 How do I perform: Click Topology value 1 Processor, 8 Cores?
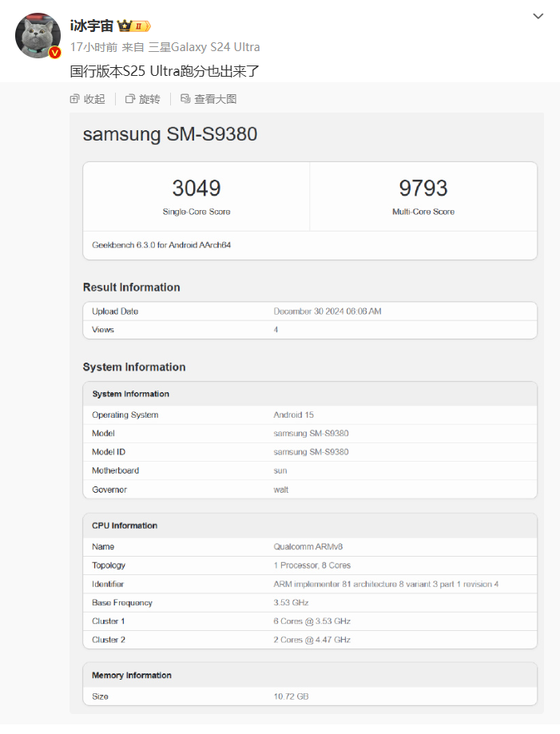[312, 565]
